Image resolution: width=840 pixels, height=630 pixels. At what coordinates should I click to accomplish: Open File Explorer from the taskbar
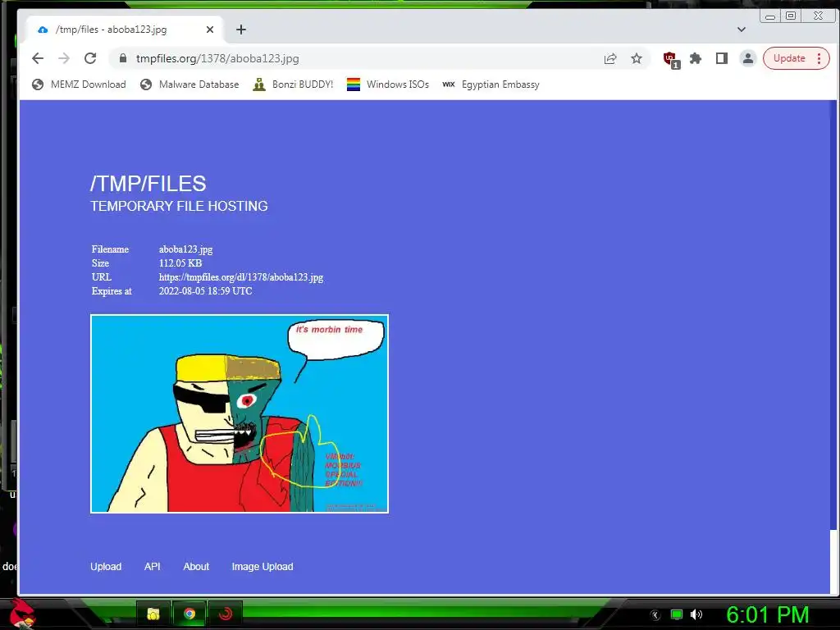pyautogui.click(x=153, y=614)
